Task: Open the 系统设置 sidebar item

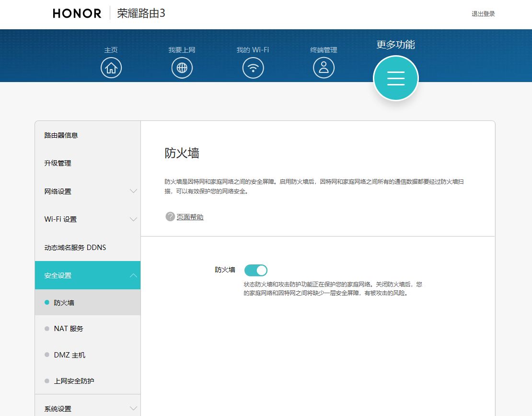Action: pos(88,407)
